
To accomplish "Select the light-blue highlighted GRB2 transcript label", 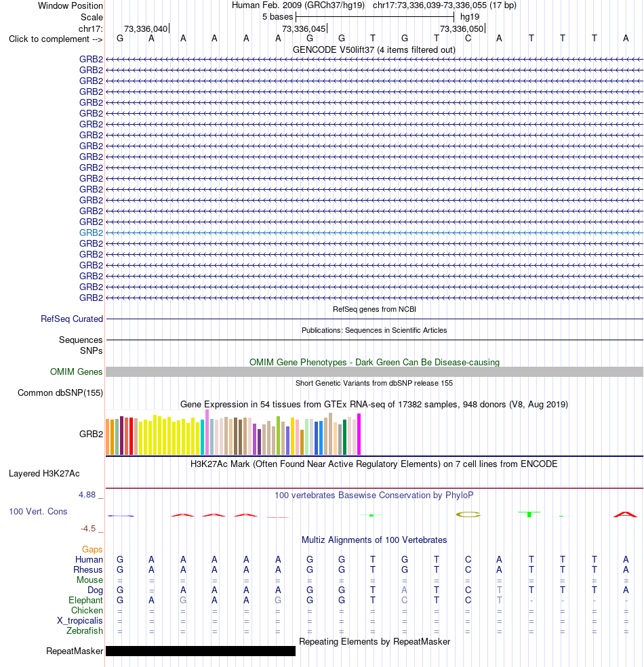I will pyautogui.click(x=91, y=233).
